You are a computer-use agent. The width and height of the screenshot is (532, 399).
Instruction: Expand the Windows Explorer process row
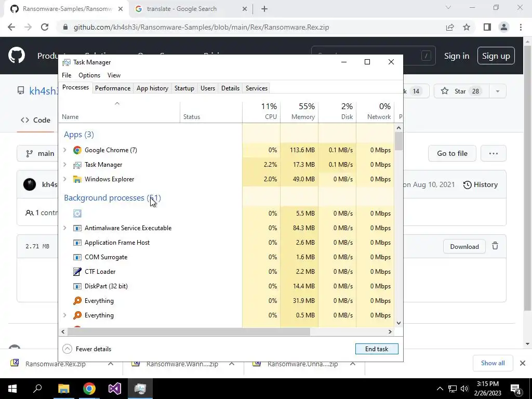coord(65,179)
